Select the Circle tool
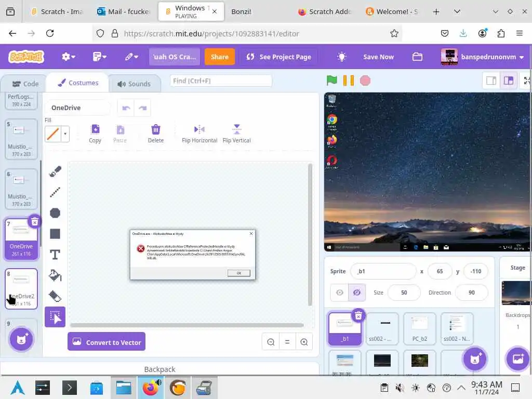The image size is (532, 399). (x=55, y=213)
